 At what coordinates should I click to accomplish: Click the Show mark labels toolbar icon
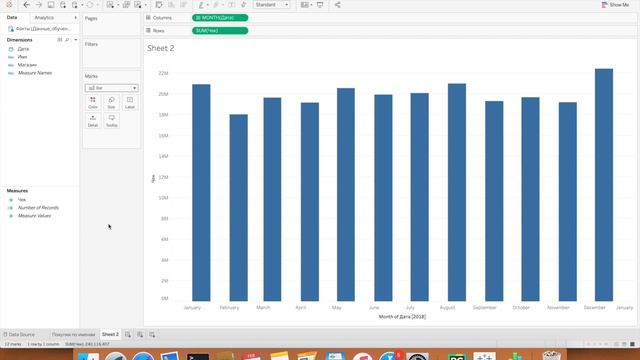(231, 5)
